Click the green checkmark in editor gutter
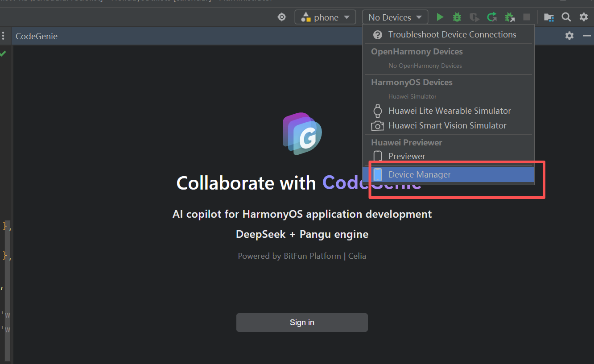Screen dimensions: 594x364 3,54
